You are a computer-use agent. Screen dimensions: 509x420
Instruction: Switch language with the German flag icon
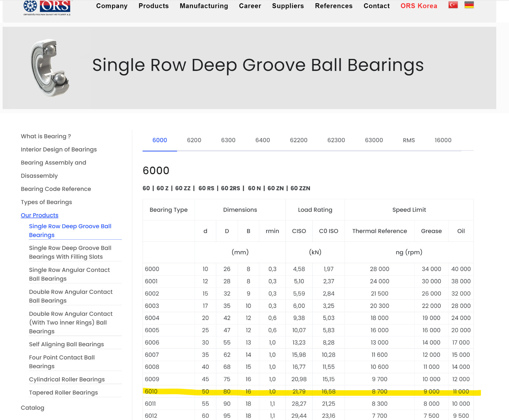click(x=469, y=5)
